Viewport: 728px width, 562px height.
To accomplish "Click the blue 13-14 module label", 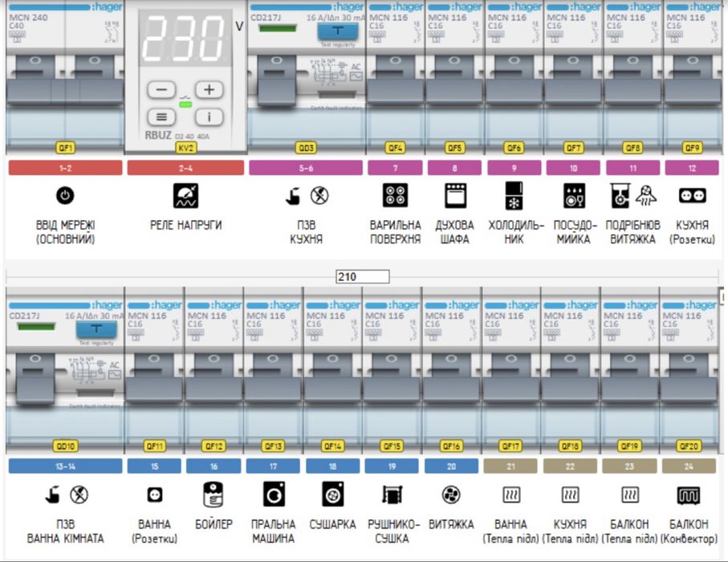I will 65,466.
